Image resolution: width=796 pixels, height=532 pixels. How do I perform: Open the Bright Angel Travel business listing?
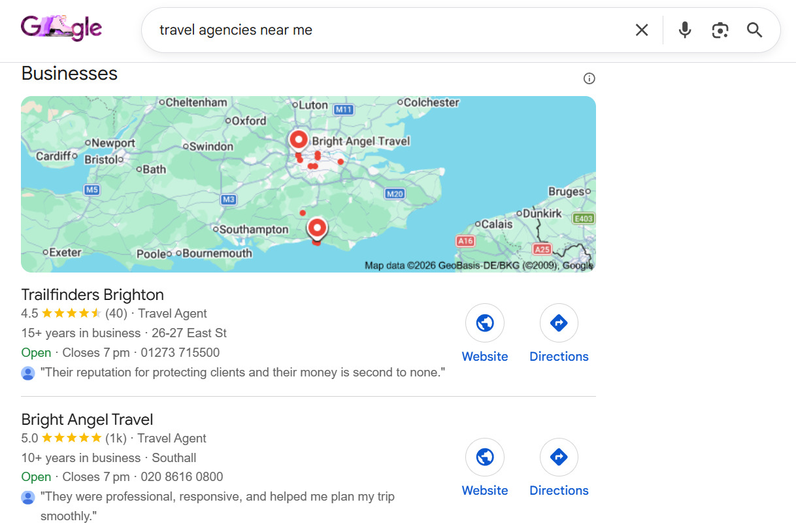tap(87, 419)
